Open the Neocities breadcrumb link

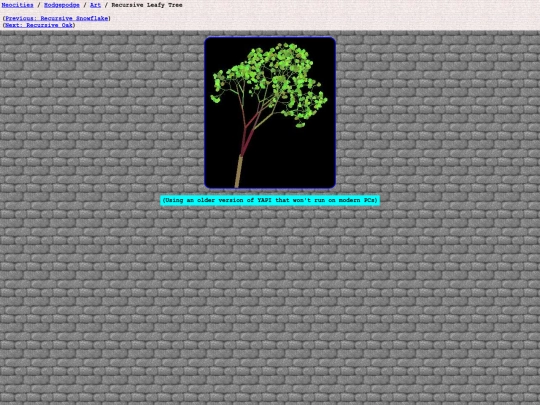click(x=18, y=5)
